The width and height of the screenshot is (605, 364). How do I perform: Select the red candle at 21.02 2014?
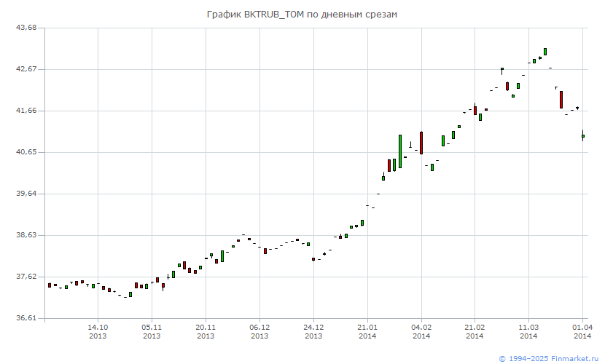coord(475,110)
